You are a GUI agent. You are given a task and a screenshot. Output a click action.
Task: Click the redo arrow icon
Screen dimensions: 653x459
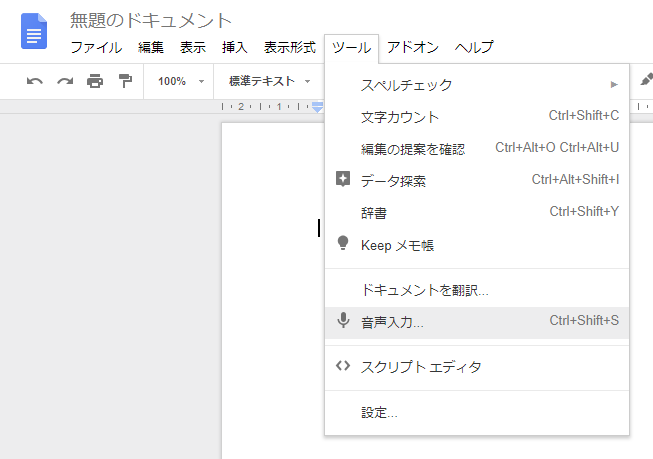(65, 81)
